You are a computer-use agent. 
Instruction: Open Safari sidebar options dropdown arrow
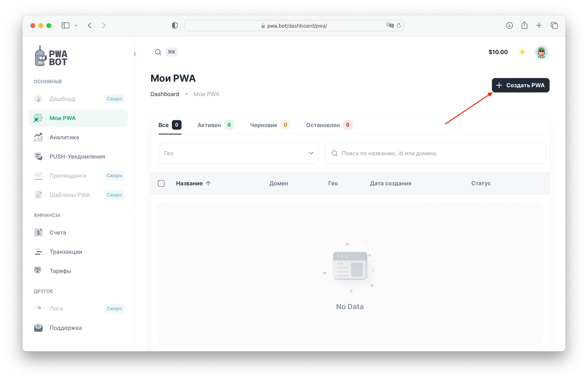[x=76, y=26]
